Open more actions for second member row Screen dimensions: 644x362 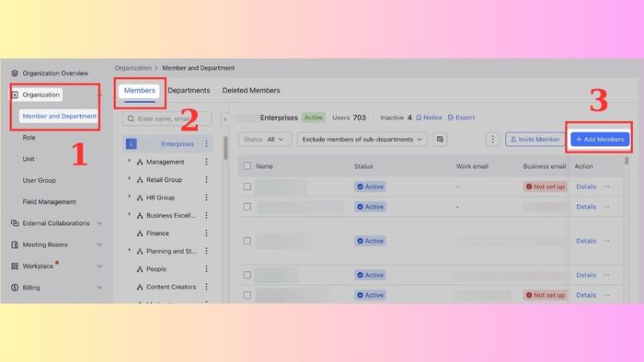[606, 207]
